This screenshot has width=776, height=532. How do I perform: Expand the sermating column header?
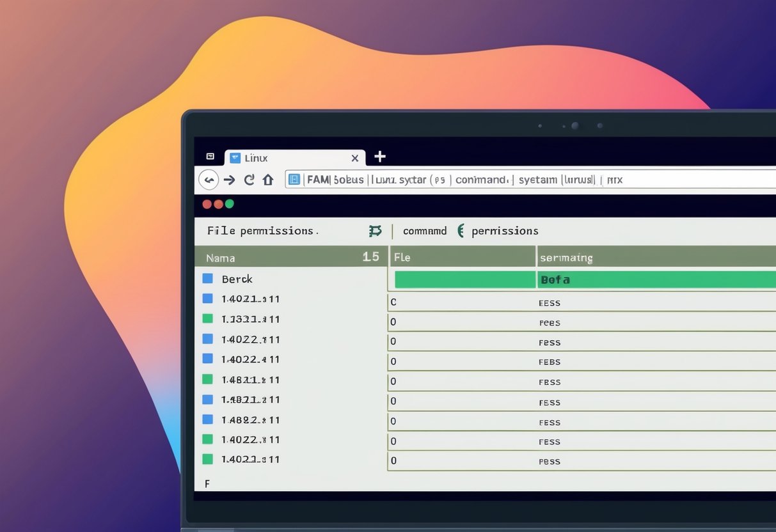(x=567, y=256)
